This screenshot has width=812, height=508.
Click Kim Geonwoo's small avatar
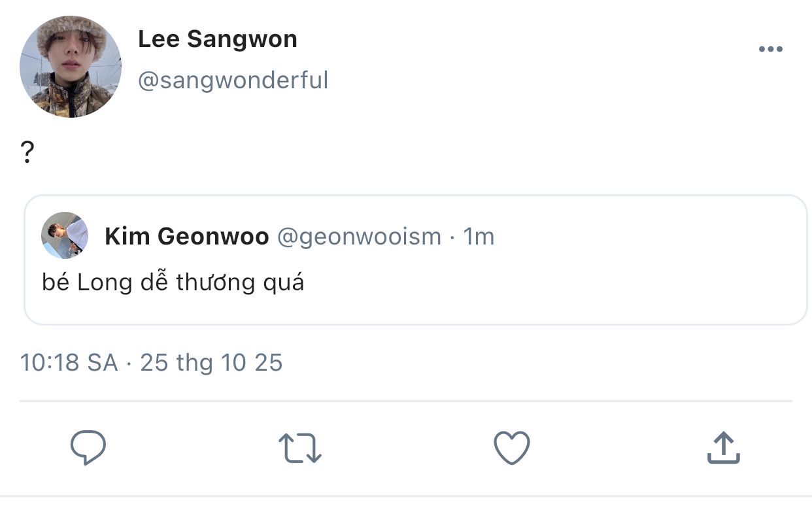[65, 235]
